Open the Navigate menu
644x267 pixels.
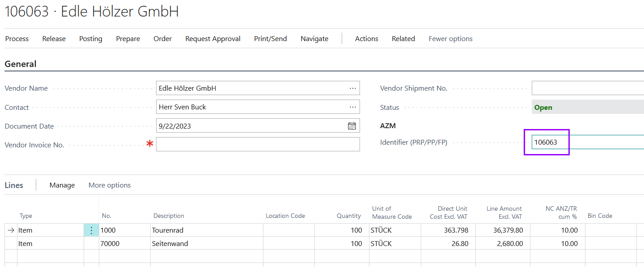(x=314, y=39)
